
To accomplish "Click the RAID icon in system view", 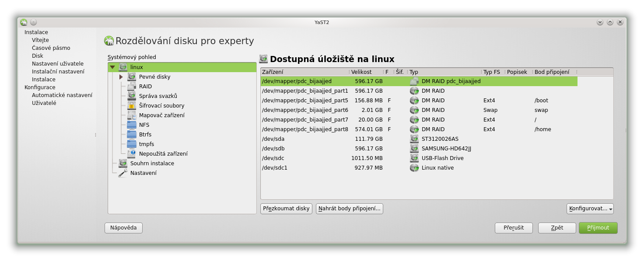I will [132, 86].
